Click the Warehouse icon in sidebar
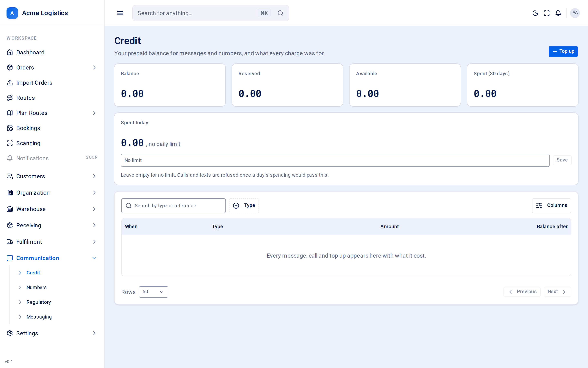This screenshot has width=588, height=368. [10, 209]
